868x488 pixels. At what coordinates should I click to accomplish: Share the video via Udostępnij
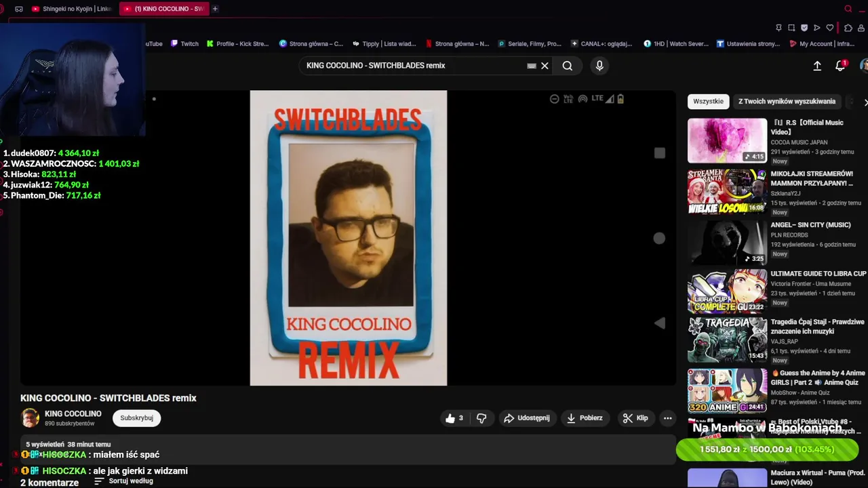[x=527, y=418]
